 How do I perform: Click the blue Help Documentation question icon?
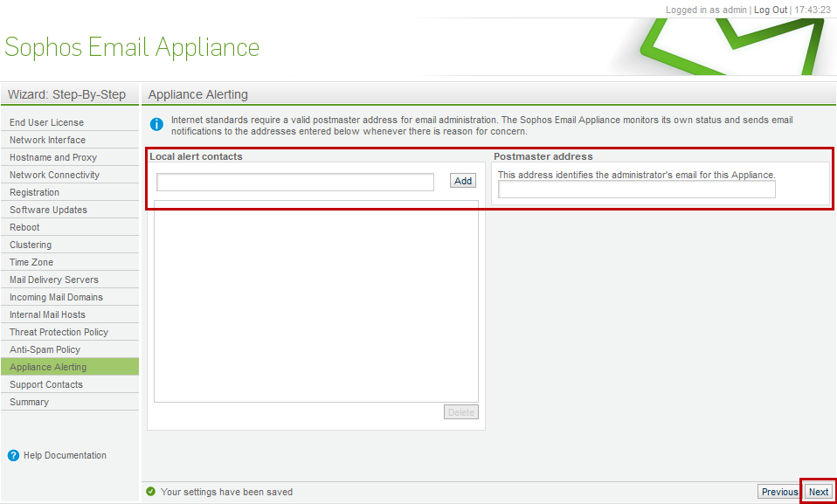pyautogui.click(x=14, y=455)
